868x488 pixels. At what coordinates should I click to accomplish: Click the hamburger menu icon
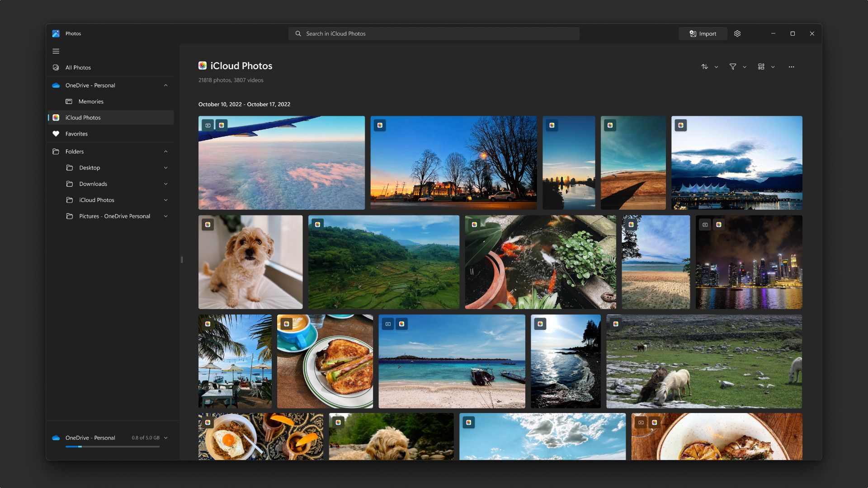[56, 51]
